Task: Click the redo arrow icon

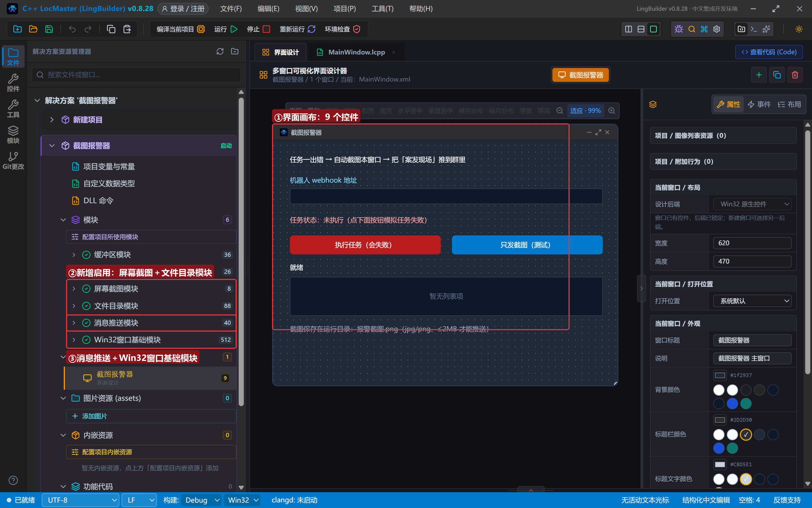Action: [88, 29]
